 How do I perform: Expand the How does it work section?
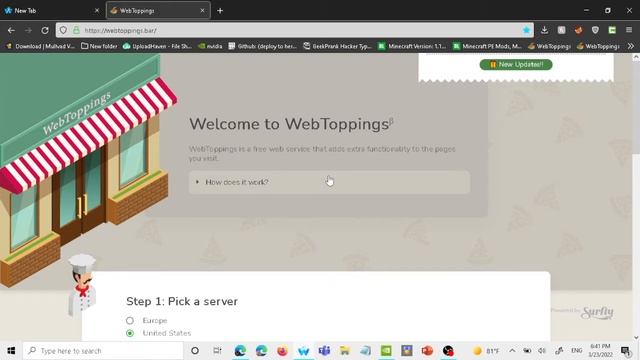tap(329, 182)
